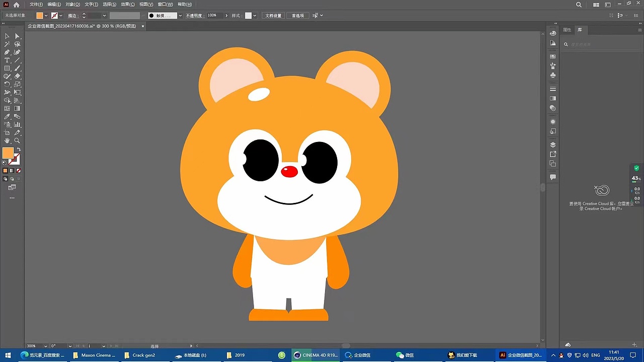The height and width of the screenshot is (362, 644).
Task: Toggle the gradient fill mode
Action: tap(12, 170)
